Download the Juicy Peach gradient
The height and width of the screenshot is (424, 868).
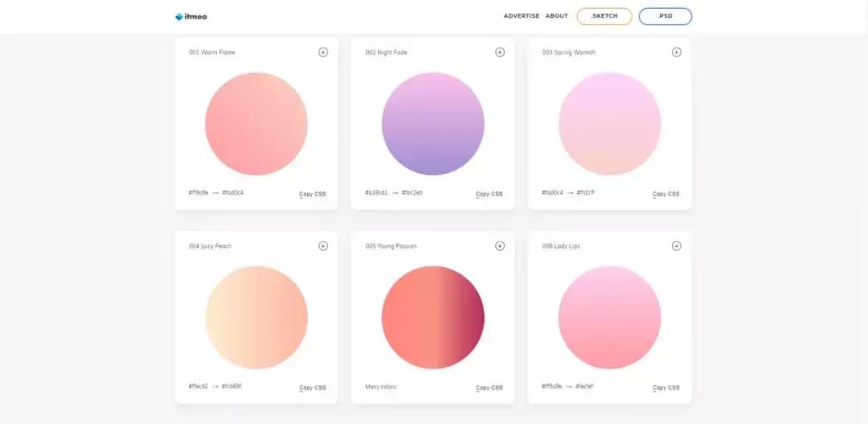point(323,246)
